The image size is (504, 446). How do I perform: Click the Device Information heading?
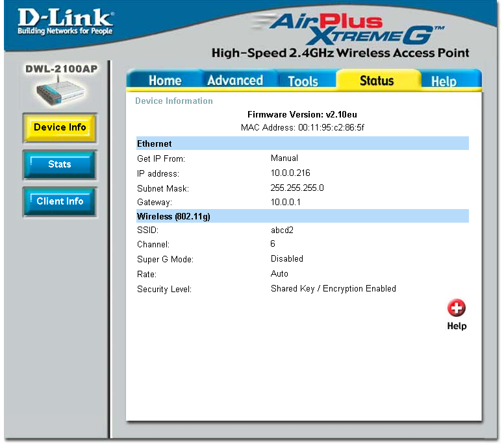point(174,101)
